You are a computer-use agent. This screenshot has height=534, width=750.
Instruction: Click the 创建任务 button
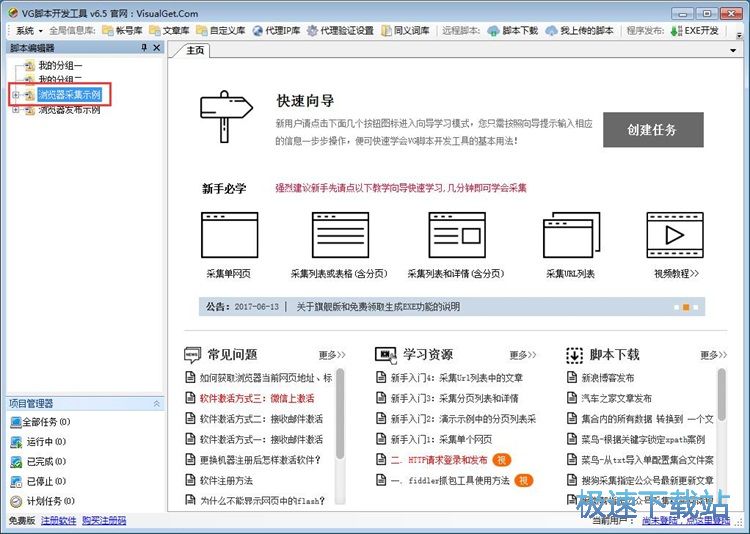[653, 130]
